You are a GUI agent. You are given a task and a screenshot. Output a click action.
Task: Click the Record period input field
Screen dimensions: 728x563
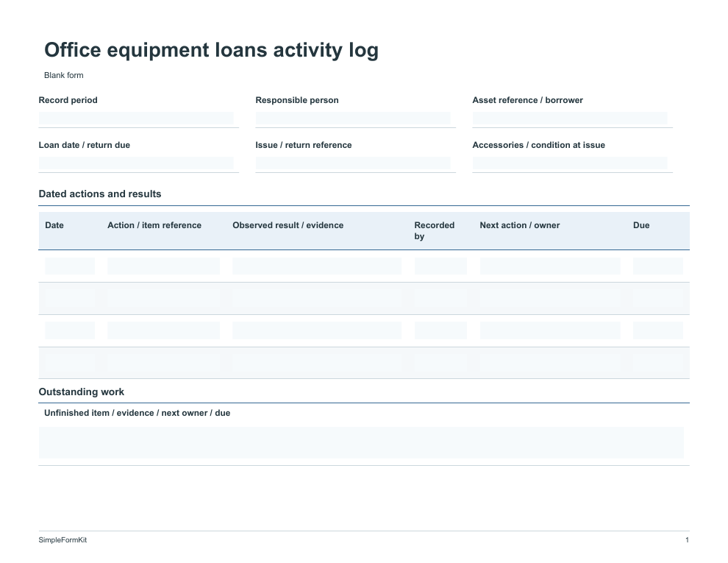[136, 118]
